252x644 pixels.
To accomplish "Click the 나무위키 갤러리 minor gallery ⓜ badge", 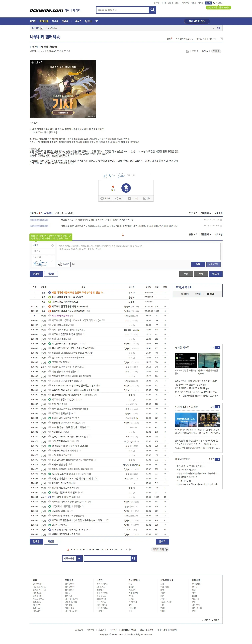I will (58, 37).
